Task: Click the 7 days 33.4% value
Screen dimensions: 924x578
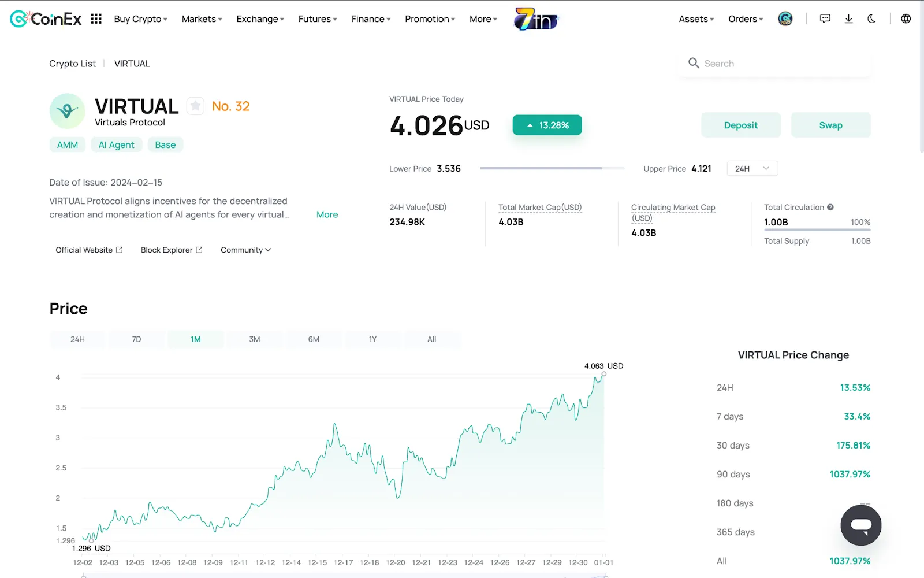Action: pos(857,416)
